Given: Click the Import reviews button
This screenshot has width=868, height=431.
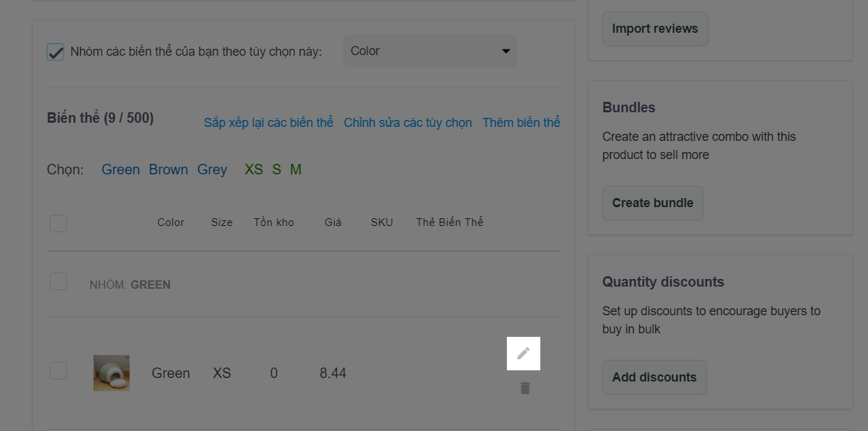Looking at the screenshot, I should [x=655, y=29].
